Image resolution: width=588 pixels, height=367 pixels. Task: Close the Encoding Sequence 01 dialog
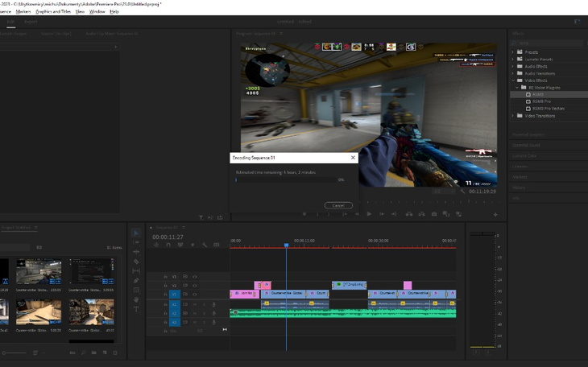353,158
